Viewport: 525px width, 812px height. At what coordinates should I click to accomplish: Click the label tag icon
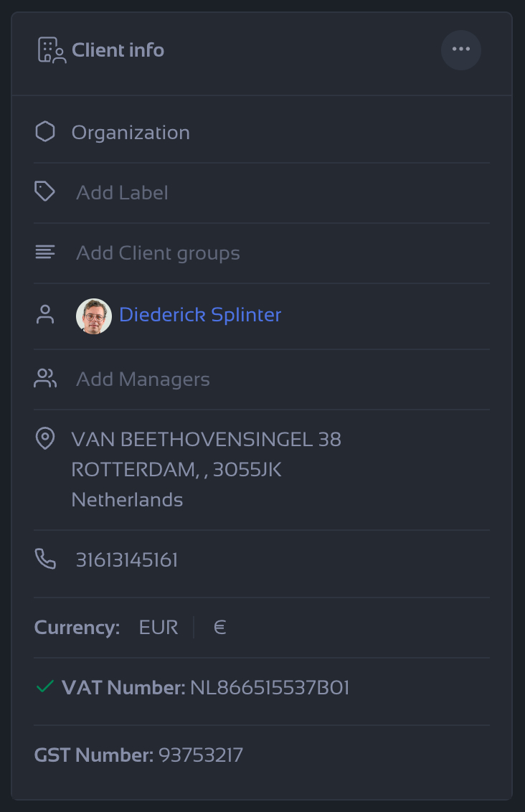[x=45, y=192]
